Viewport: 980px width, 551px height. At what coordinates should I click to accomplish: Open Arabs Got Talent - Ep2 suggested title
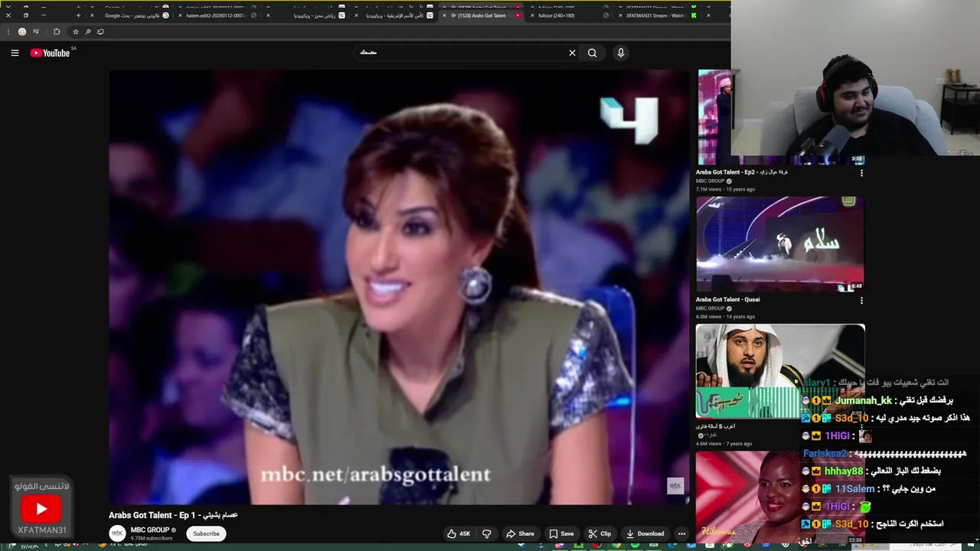(x=742, y=172)
